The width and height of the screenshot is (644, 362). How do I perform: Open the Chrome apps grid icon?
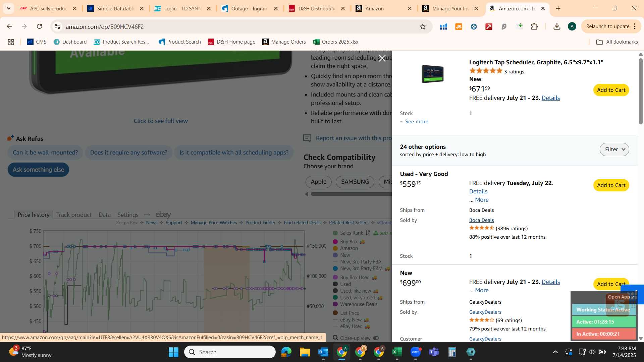[11, 42]
